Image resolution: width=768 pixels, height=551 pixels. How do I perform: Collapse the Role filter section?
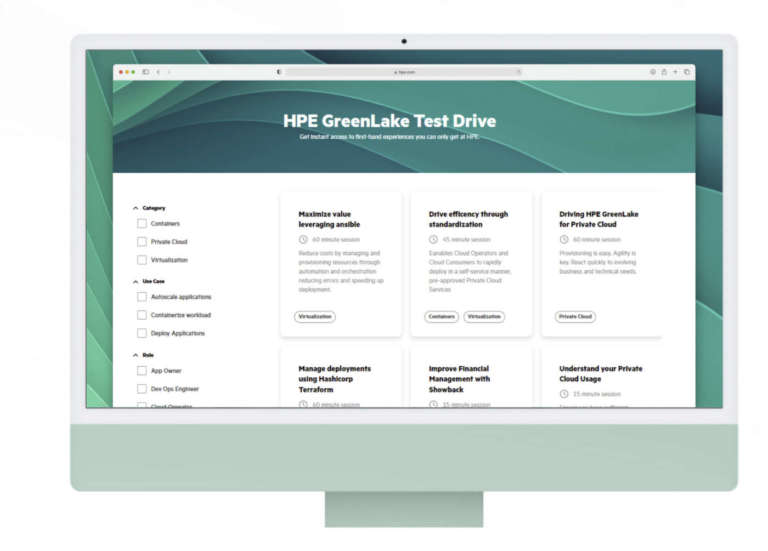[x=136, y=355]
